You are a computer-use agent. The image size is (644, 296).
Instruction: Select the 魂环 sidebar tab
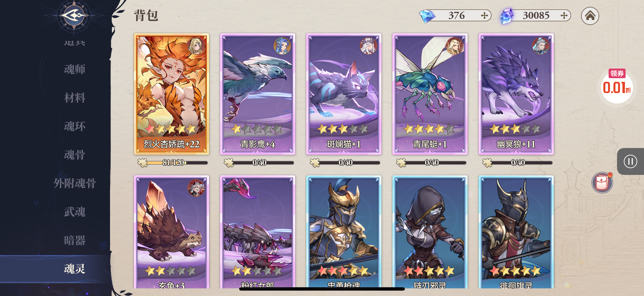pyautogui.click(x=75, y=126)
